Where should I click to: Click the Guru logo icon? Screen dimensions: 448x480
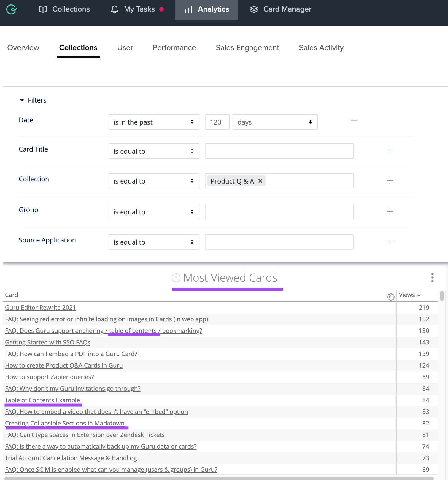(12, 9)
